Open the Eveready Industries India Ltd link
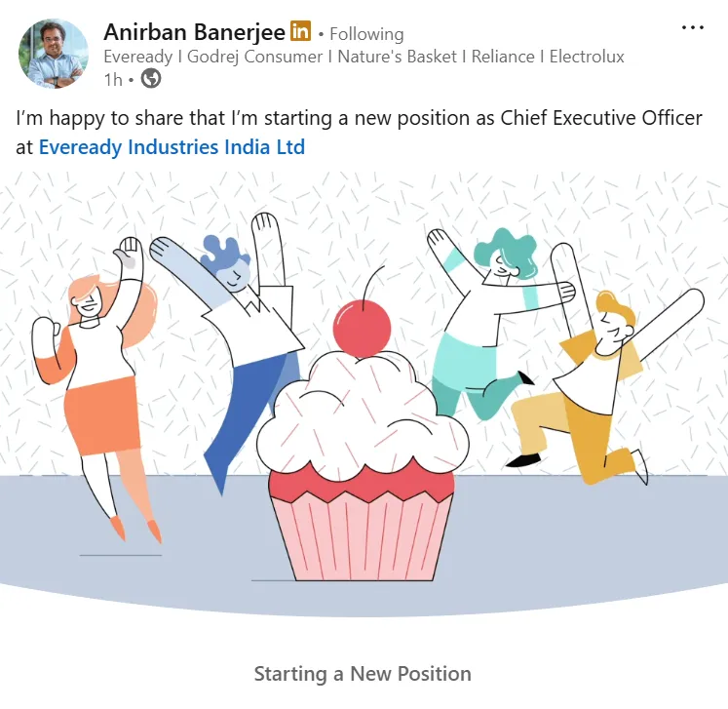The image size is (728, 709). click(x=172, y=147)
